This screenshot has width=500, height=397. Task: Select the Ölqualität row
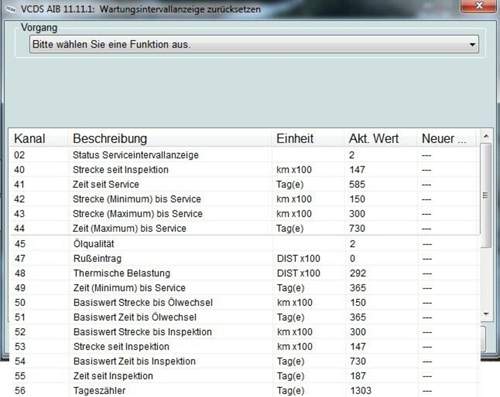click(245, 244)
